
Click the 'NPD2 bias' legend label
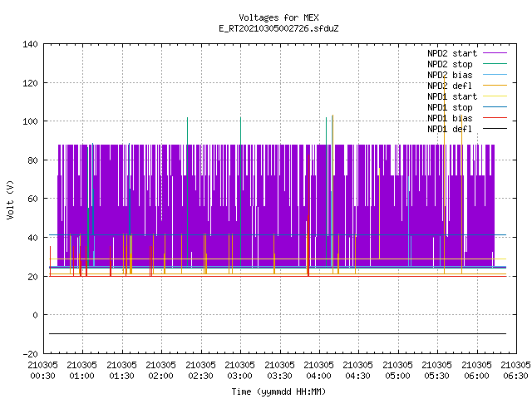click(450, 75)
